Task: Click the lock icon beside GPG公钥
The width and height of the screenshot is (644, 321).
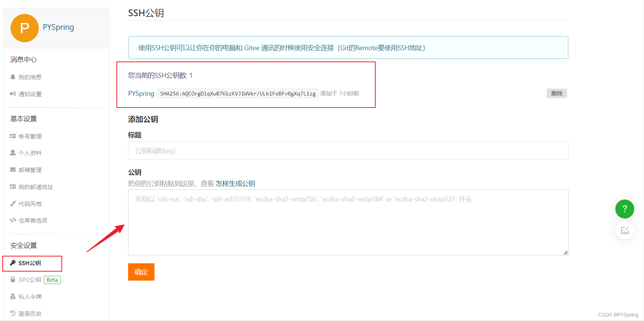Action: tap(13, 280)
